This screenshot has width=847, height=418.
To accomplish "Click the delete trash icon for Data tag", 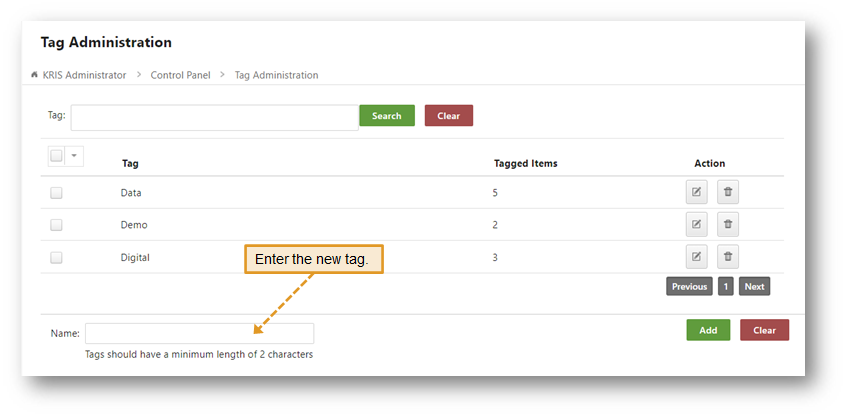I will [x=728, y=192].
